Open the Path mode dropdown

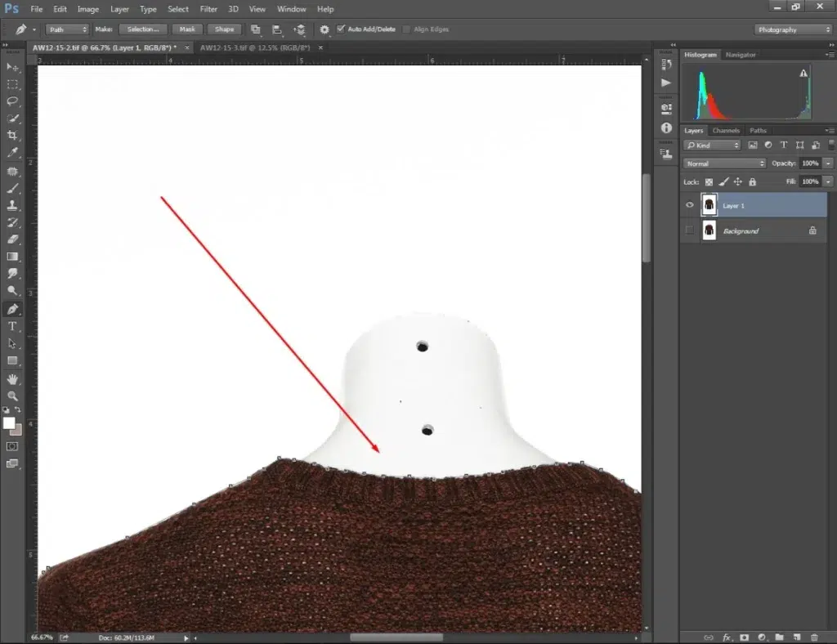click(67, 29)
